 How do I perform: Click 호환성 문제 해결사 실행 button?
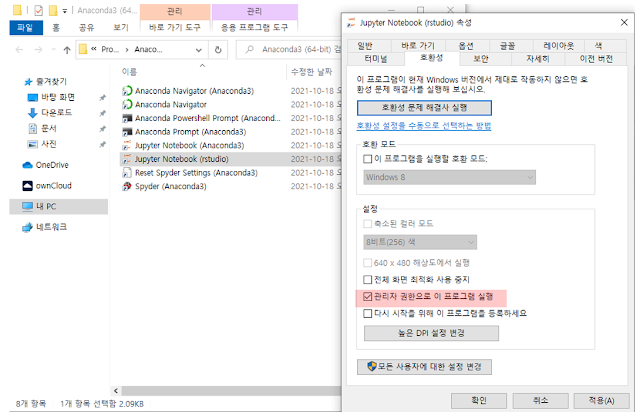point(424,108)
